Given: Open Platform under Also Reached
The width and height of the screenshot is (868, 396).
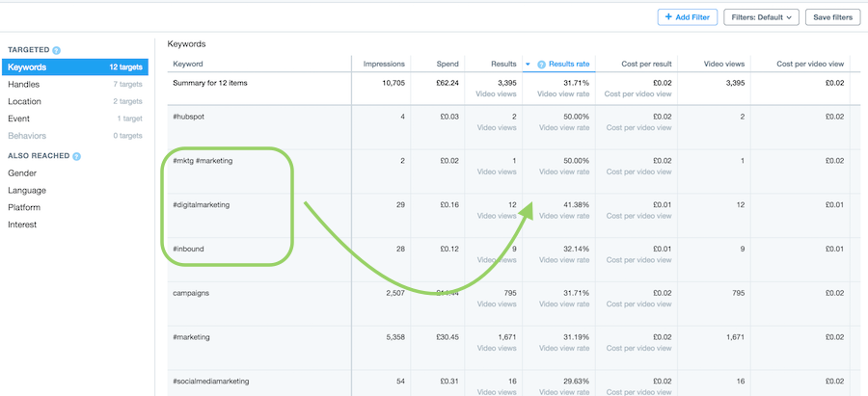Looking at the screenshot, I should (24, 207).
